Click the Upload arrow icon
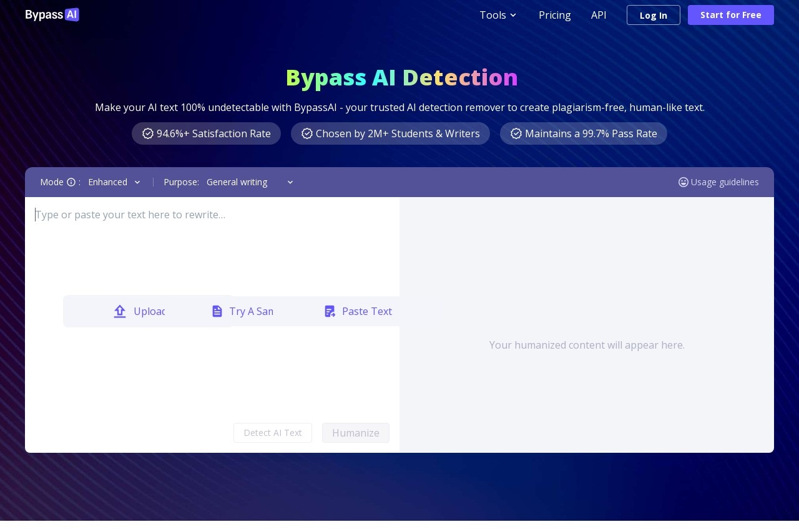The image size is (799, 532). pos(120,311)
